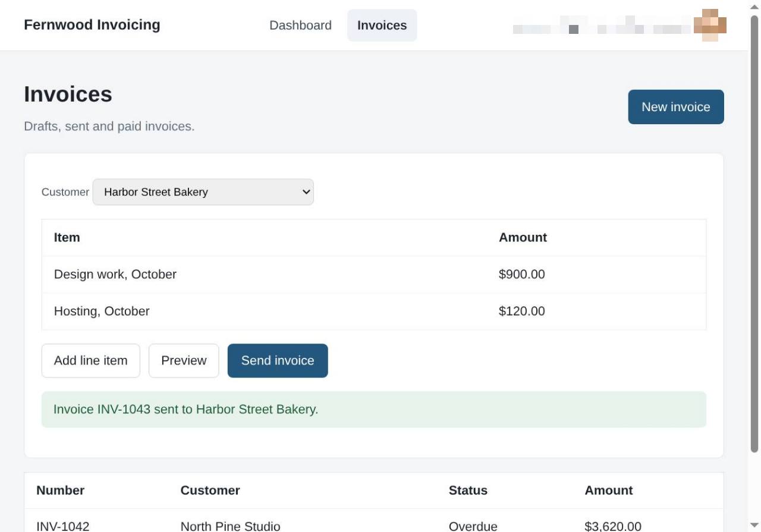Click the New invoice button

pos(676,107)
